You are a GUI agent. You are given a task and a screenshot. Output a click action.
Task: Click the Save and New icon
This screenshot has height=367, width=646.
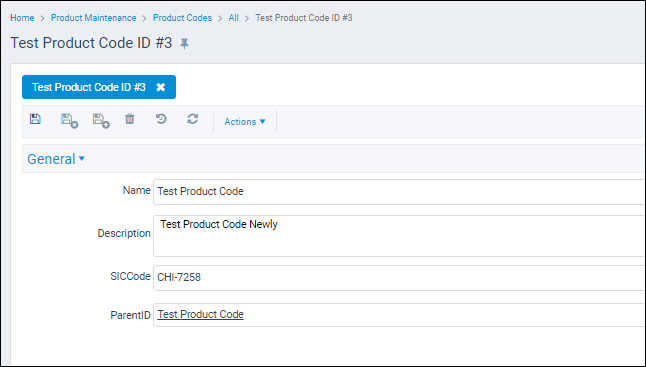coord(101,121)
